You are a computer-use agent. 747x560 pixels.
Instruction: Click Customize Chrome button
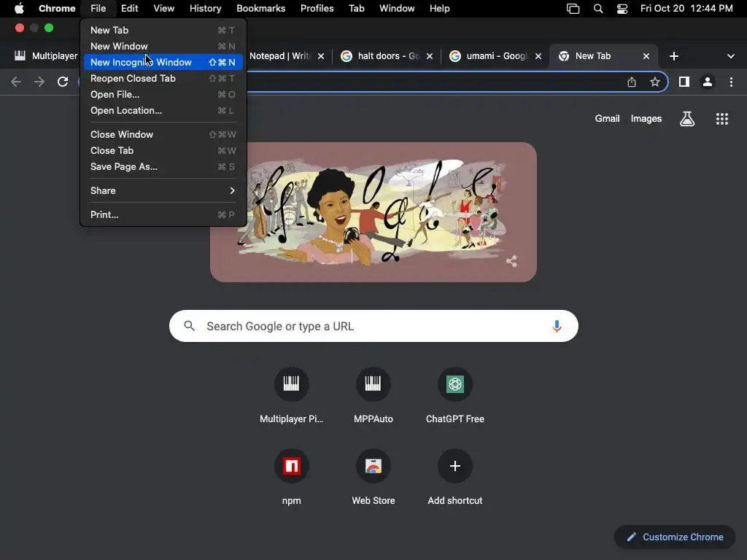tap(675, 537)
